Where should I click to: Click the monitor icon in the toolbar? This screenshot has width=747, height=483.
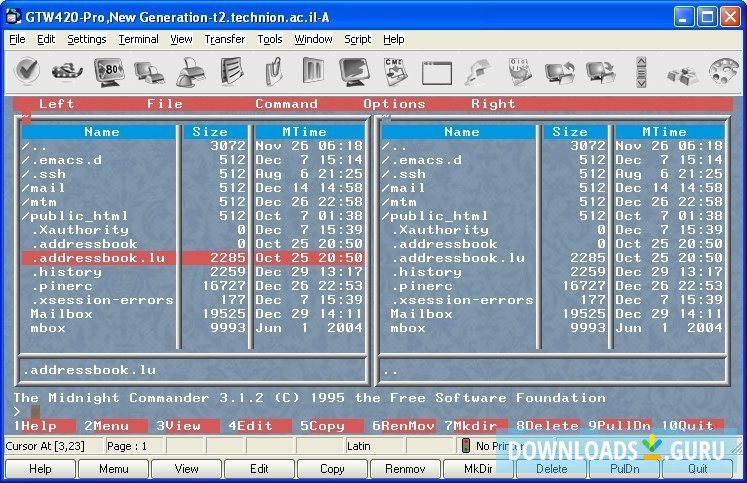(355, 72)
